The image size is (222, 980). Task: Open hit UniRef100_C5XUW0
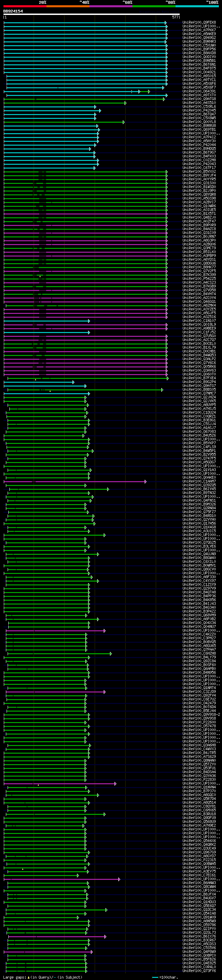pyautogui.click(x=199, y=45)
